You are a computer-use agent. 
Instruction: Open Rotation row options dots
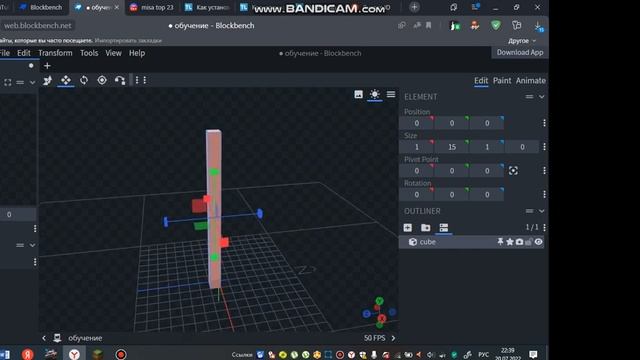(544, 194)
